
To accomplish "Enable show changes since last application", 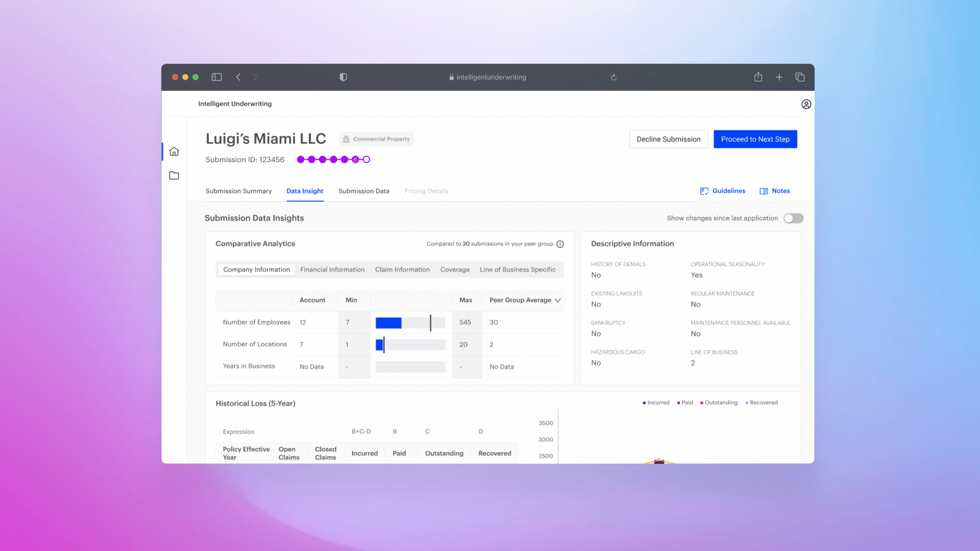I will click(793, 218).
